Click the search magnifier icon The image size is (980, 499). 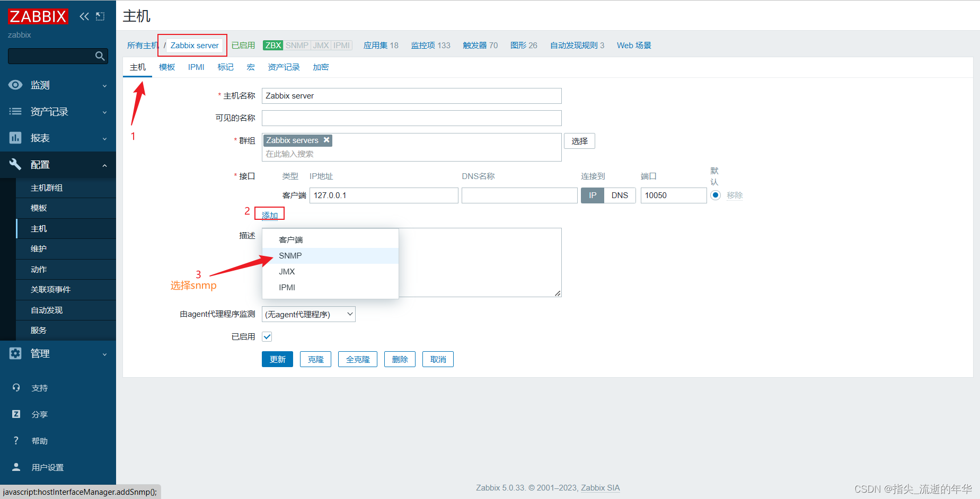point(100,56)
